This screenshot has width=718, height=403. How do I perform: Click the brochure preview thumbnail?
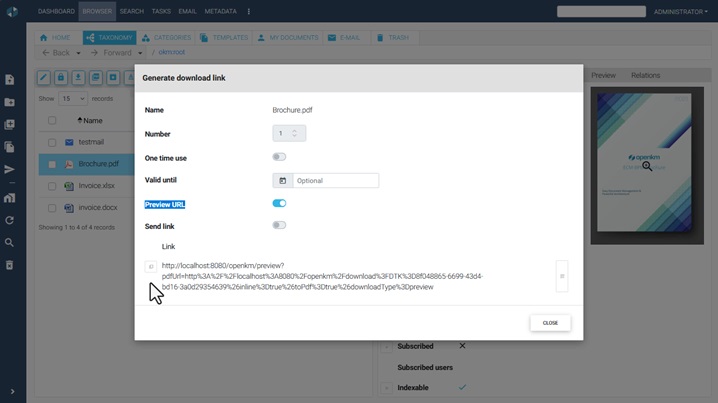coord(647,166)
